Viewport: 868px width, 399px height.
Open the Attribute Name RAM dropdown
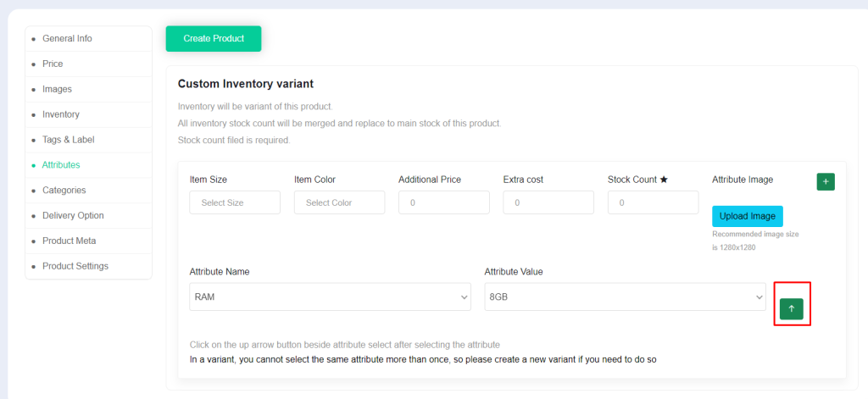click(330, 297)
